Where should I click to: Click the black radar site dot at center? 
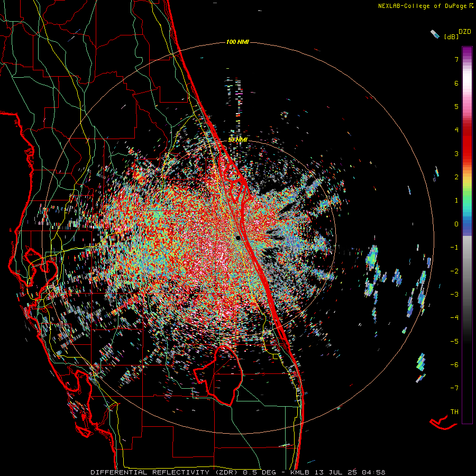point(238,237)
